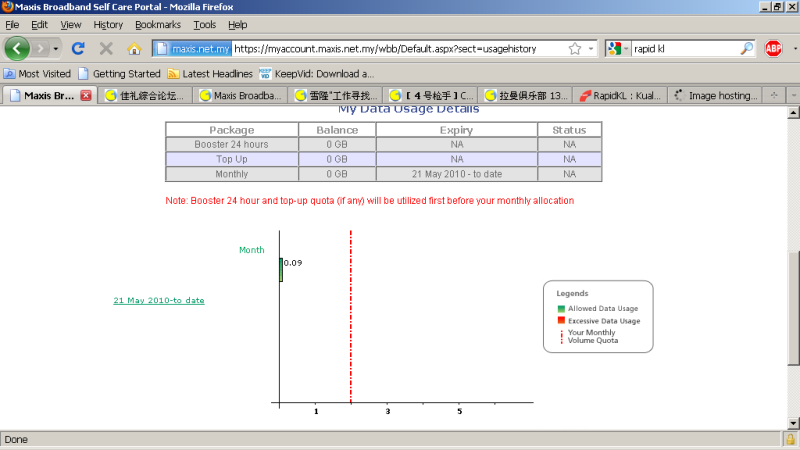This screenshot has height=450, width=800.
Task: Open the Help menu
Action: [237, 24]
